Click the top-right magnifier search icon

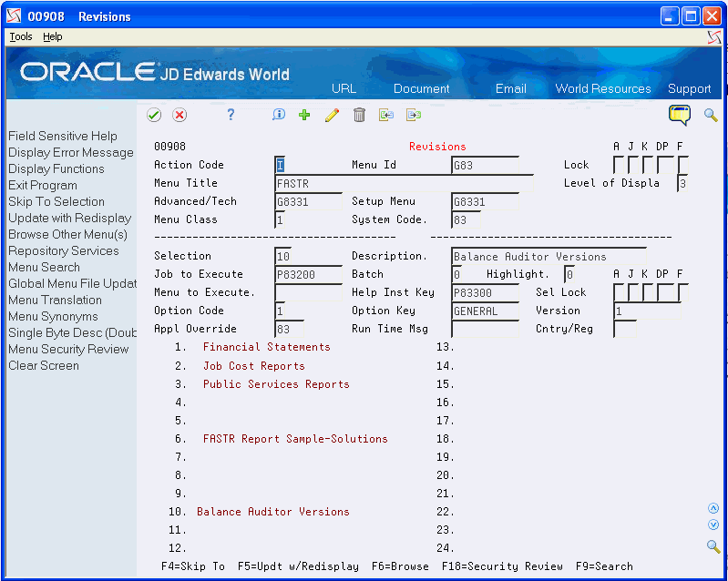[711, 115]
